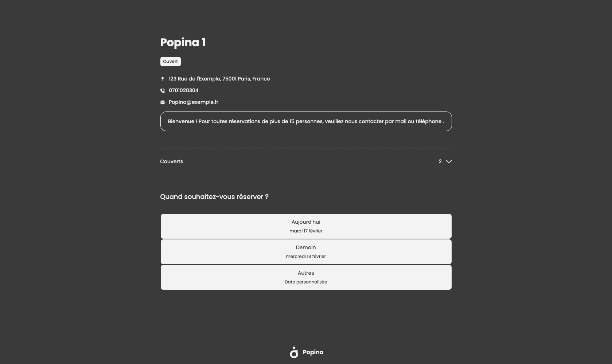Image resolution: width=612 pixels, height=364 pixels.
Task: Click the location pin icon
Action: click(x=163, y=79)
